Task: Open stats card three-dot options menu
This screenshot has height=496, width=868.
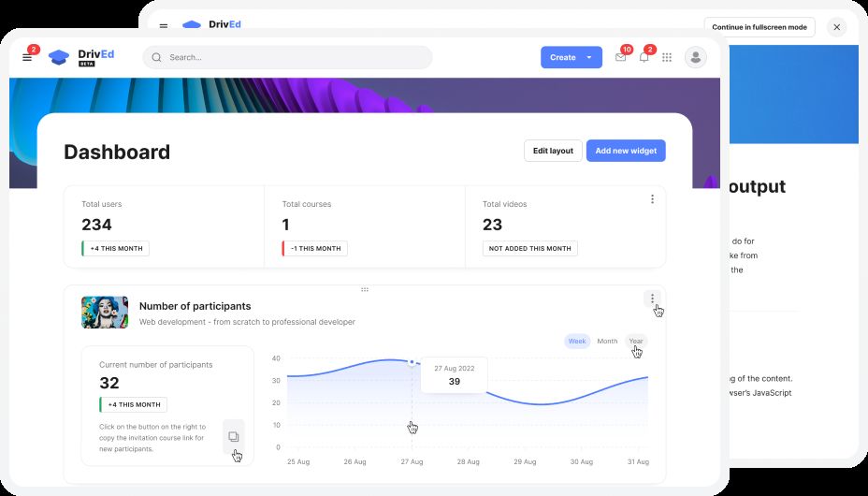Action: pos(652,199)
